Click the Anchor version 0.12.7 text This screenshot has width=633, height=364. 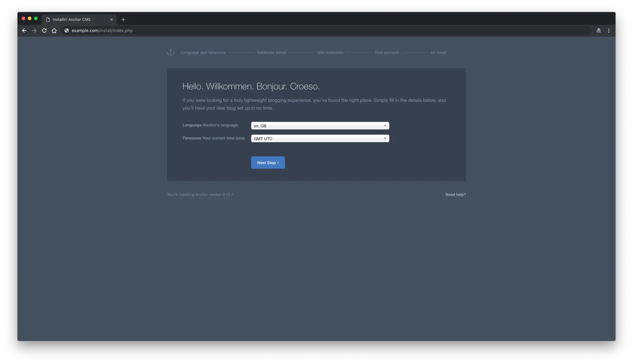[x=201, y=195]
